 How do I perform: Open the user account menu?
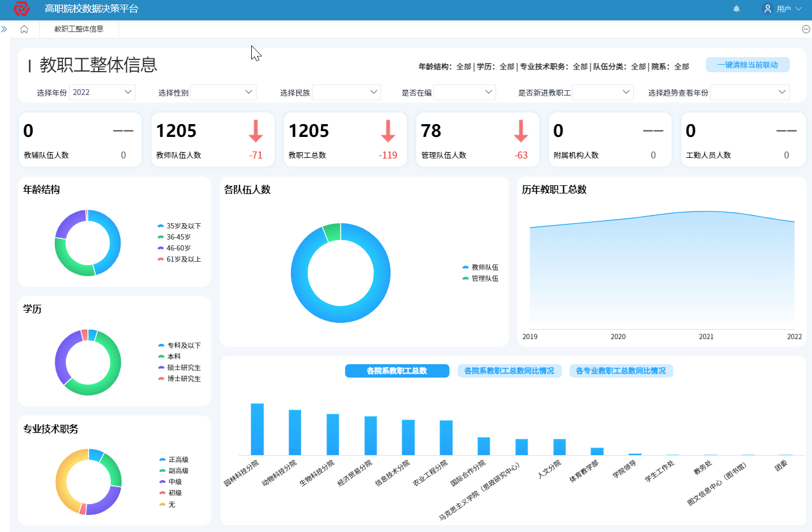click(783, 9)
